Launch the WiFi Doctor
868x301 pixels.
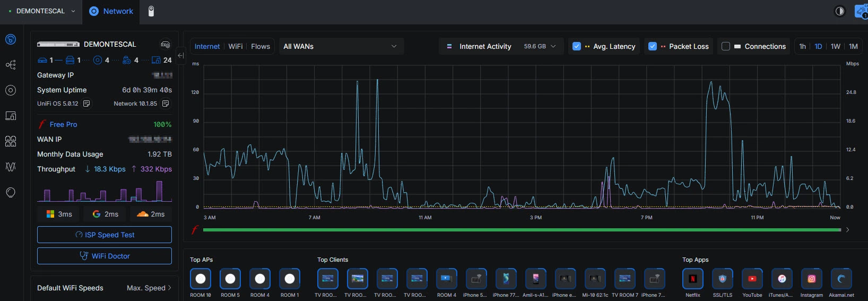point(105,256)
